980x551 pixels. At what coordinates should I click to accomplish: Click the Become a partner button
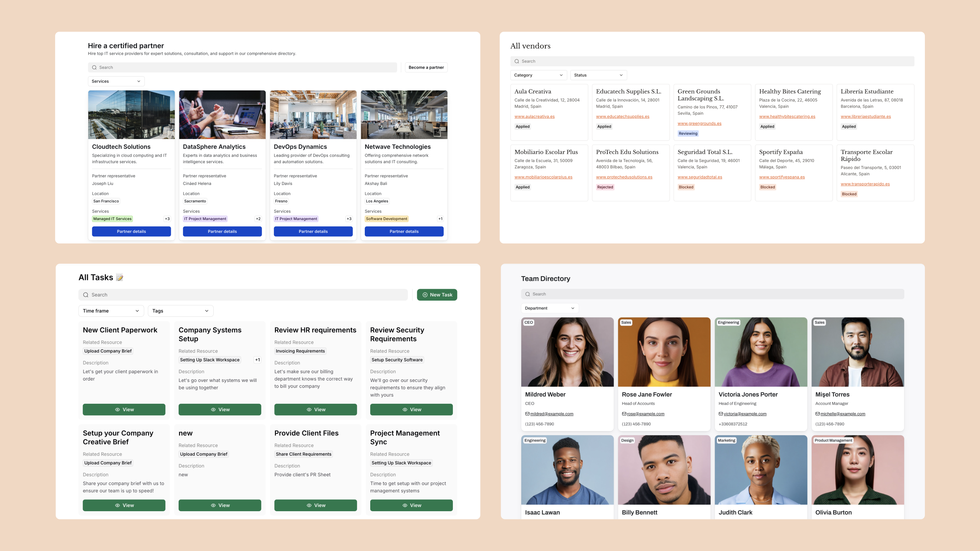(426, 67)
